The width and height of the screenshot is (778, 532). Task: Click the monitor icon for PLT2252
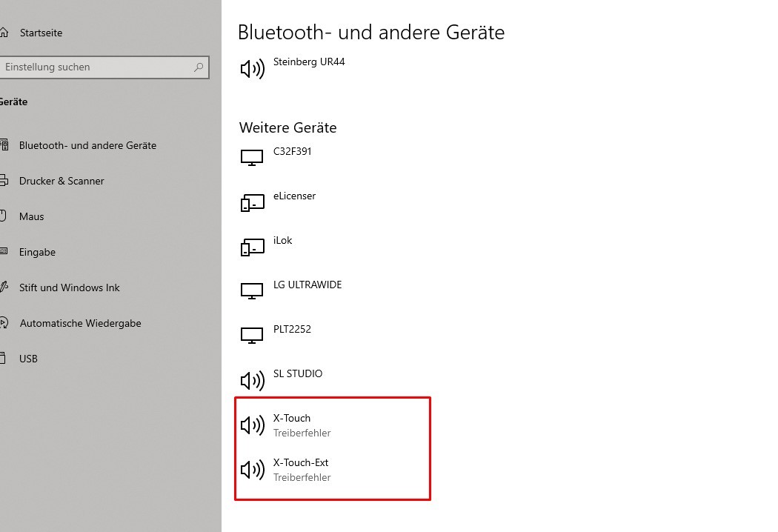(x=252, y=336)
